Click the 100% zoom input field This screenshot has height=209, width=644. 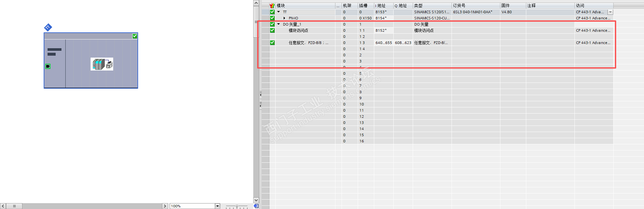[x=192, y=206]
